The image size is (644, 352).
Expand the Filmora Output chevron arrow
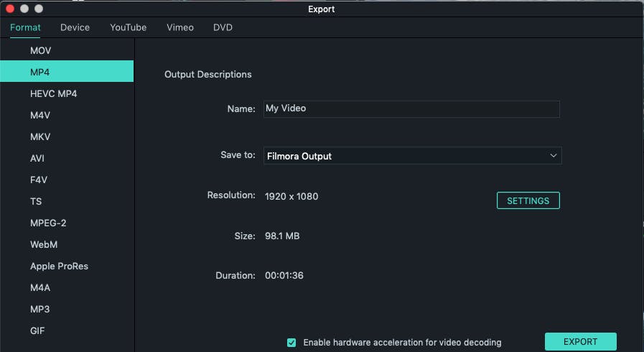pyautogui.click(x=554, y=156)
